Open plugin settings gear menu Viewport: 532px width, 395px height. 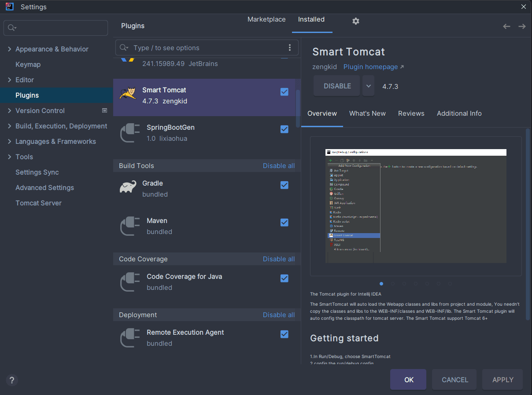(x=356, y=21)
